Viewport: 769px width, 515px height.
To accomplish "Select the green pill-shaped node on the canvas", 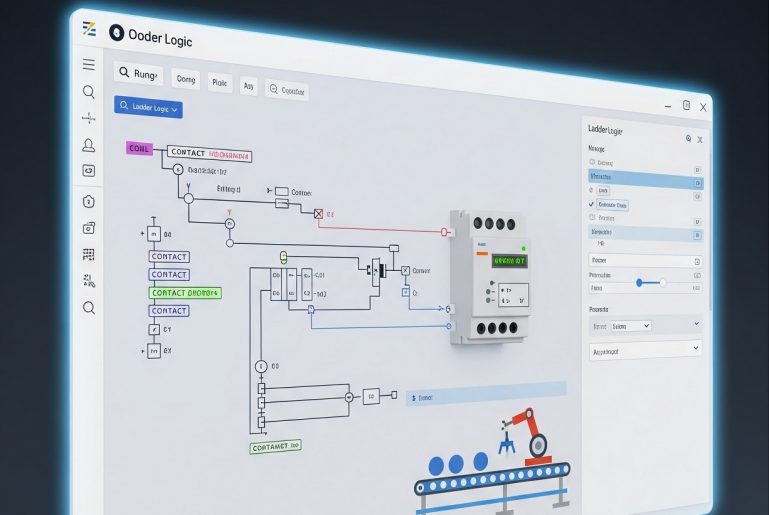I will [283, 256].
